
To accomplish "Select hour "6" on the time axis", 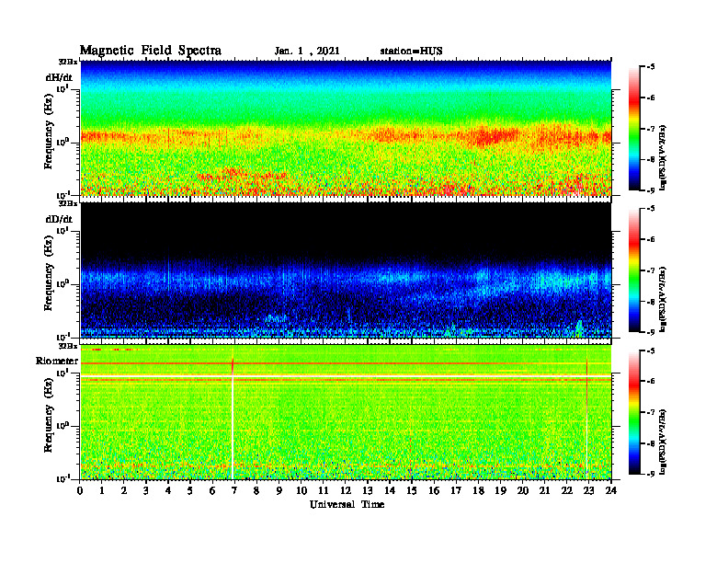I will (212, 490).
